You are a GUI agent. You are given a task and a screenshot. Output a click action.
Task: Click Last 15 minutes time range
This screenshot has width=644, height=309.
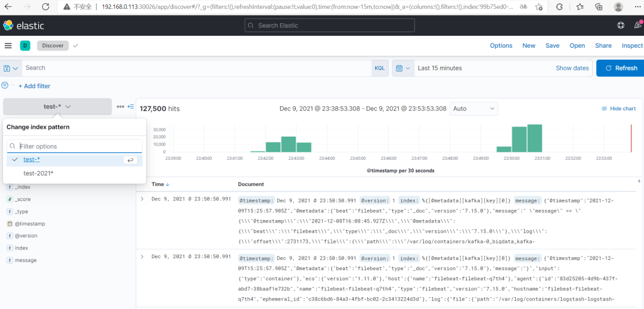(x=440, y=68)
